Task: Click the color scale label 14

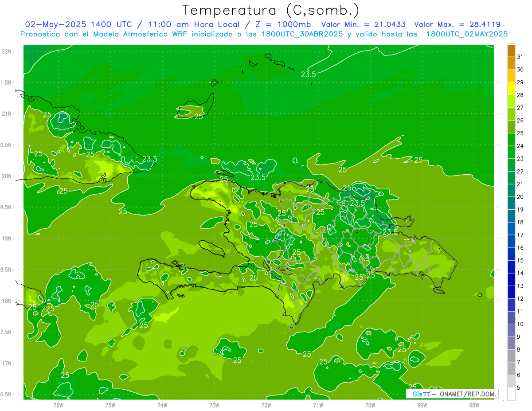Action: [520, 273]
